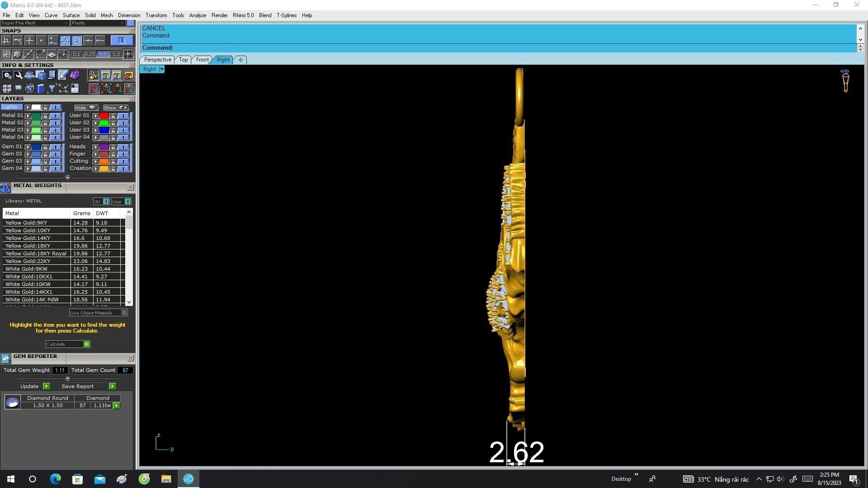868x488 pixels.
Task: Toggle lock on Metal 01 layer
Action: (45, 116)
